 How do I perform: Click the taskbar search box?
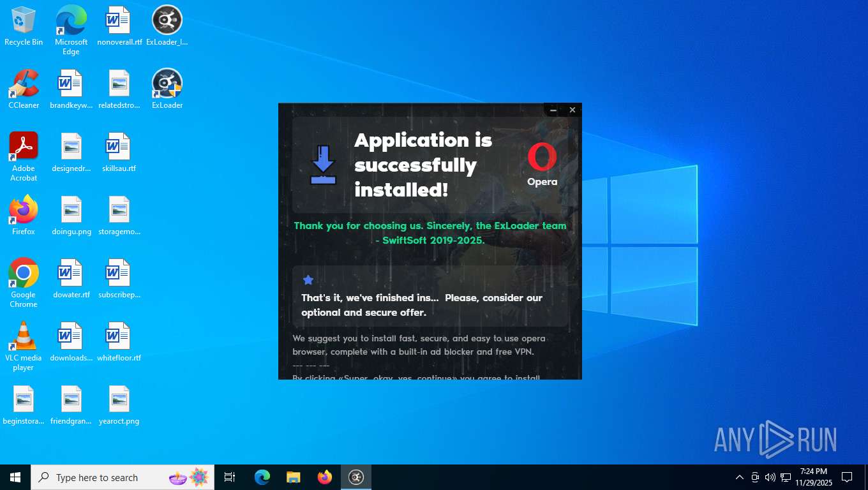(x=123, y=477)
